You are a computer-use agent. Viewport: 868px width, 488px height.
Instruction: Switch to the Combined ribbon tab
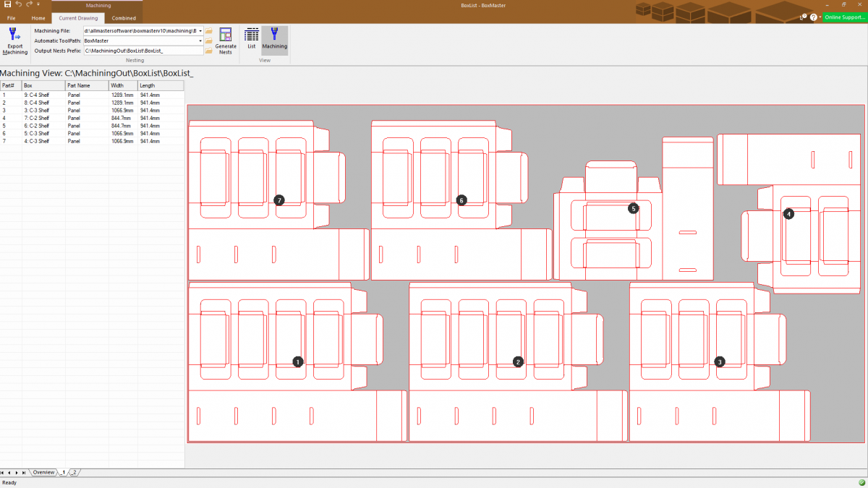pos(124,18)
